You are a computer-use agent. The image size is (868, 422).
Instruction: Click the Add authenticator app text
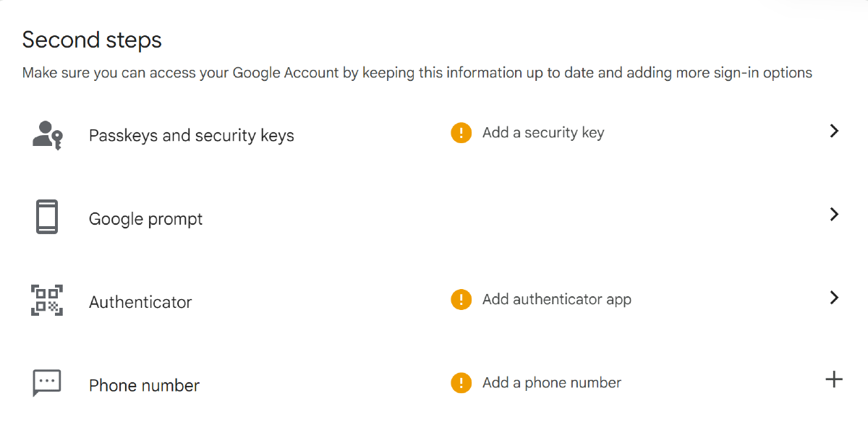pyautogui.click(x=556, y=299)
